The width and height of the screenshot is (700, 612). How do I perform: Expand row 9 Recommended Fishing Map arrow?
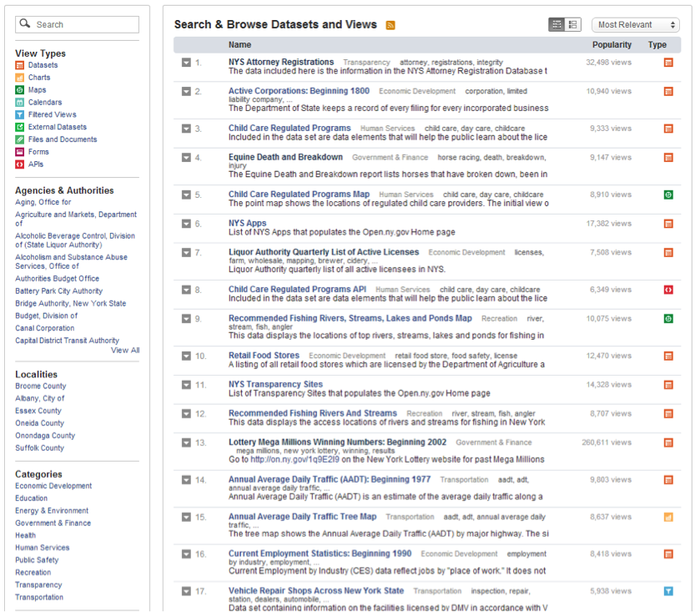click(x=186, y=319)
